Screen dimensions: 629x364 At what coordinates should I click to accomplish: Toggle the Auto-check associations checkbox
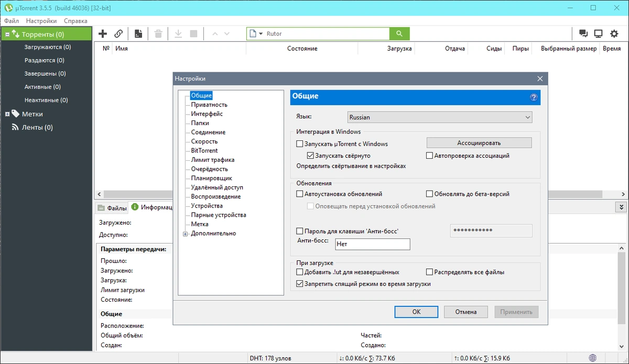tap(430, 156)
